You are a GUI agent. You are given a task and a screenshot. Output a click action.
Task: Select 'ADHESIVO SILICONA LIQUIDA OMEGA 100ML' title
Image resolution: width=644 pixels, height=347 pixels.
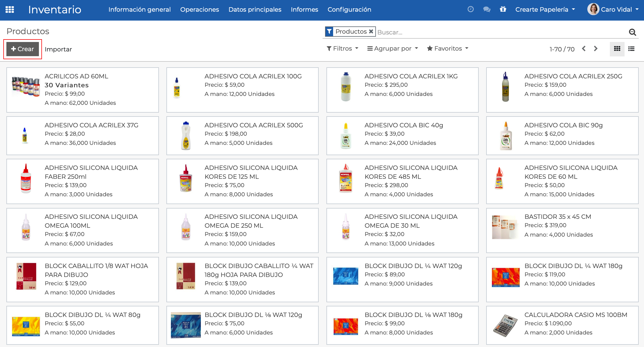point(91,221)
